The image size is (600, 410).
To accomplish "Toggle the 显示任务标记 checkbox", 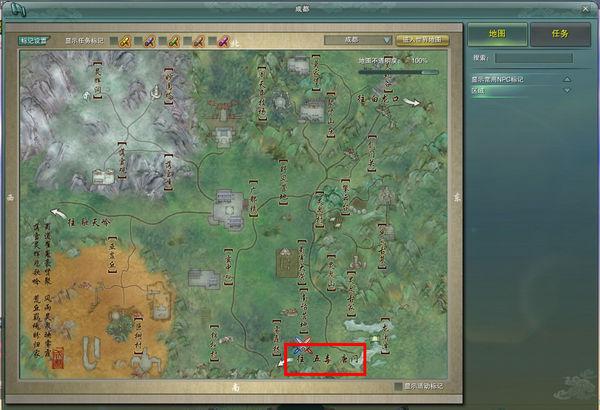I will click(x=114, y=41).
